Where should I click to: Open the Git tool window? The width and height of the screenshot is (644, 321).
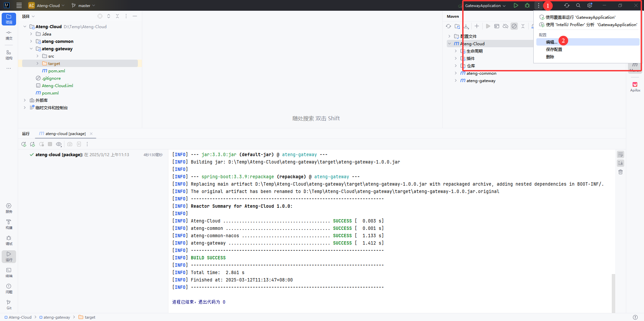(x=9, y=305)
